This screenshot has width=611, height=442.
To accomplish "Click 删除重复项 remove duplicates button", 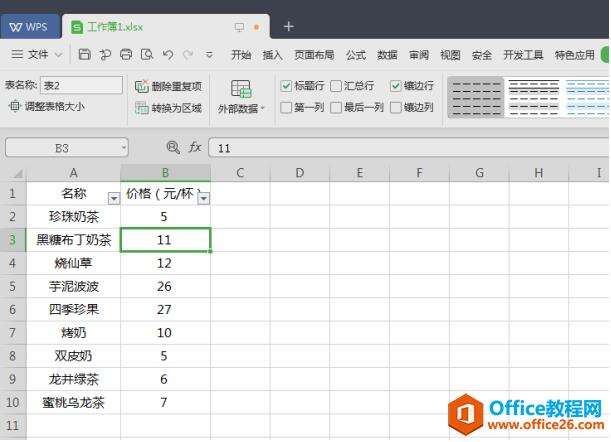I will click(169, 86).
